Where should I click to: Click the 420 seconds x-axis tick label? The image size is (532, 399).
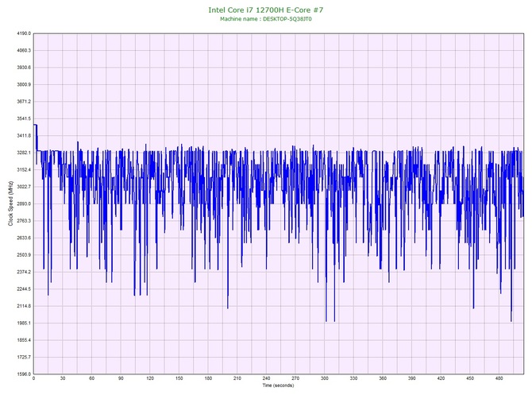(x=441, y=378)
